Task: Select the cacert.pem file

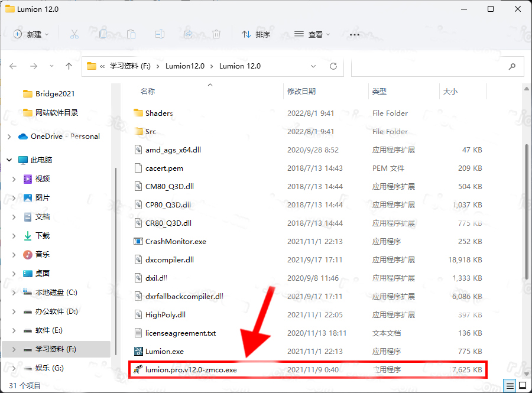Action: click(164, 168)
